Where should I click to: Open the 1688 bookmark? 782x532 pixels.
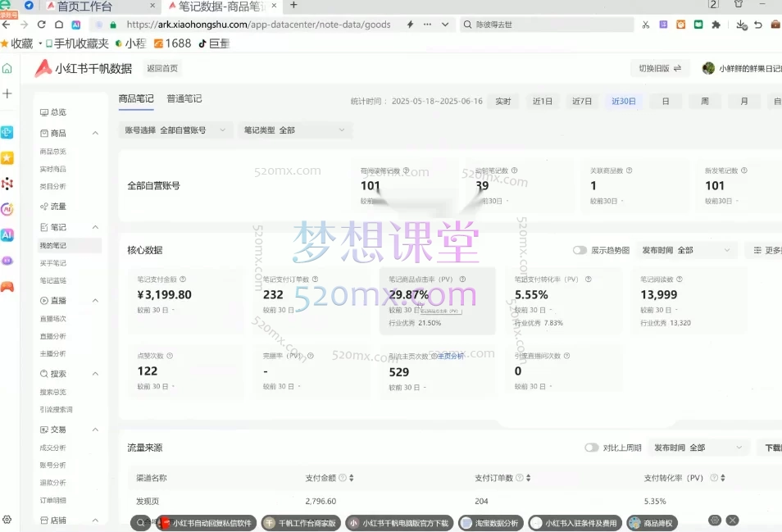coord(173,43)
